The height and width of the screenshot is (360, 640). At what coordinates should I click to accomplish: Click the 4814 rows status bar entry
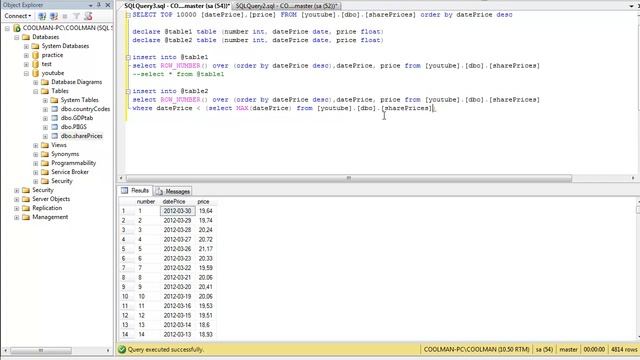click(x=624, y=349)
